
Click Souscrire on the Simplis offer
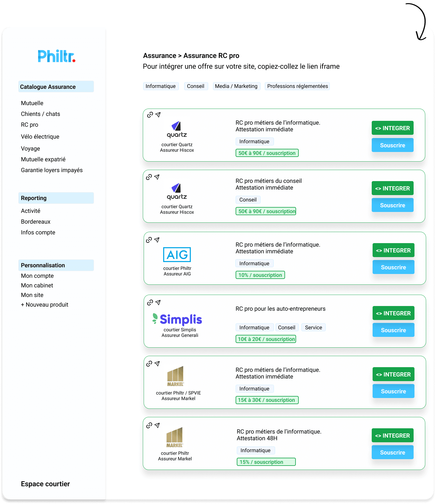[x=393, y=330]
